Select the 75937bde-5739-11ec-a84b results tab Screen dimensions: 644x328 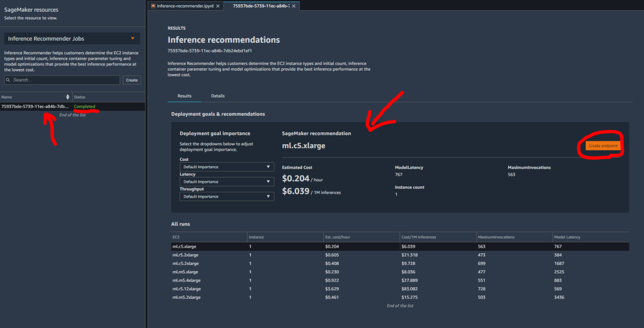pos(261,5)
